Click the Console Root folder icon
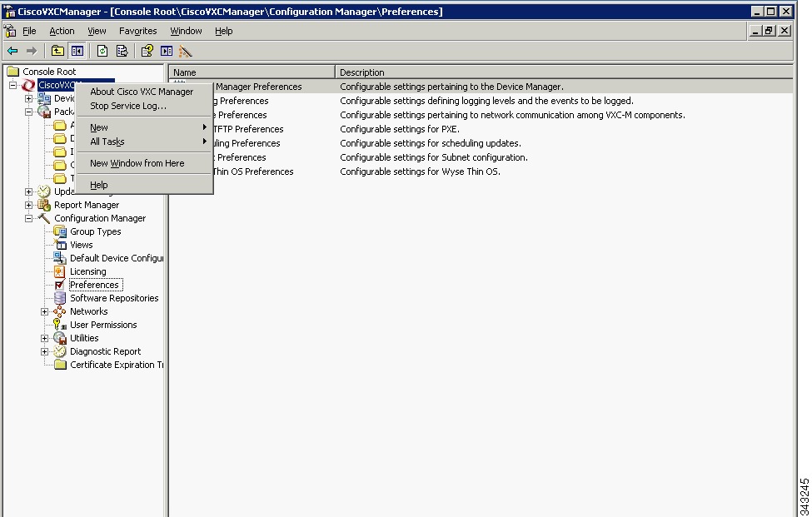This screenshot has height=517, width=812. [x=13, y=72]
